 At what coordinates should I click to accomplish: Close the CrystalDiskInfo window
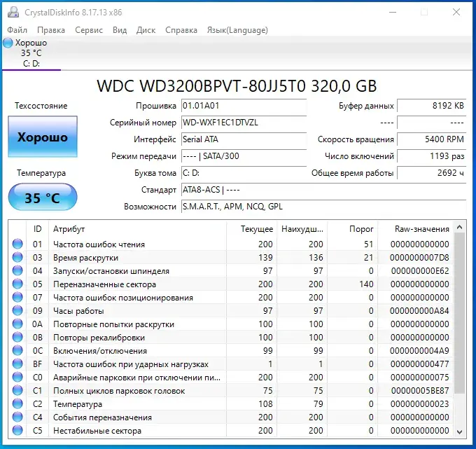coord(456,12)
